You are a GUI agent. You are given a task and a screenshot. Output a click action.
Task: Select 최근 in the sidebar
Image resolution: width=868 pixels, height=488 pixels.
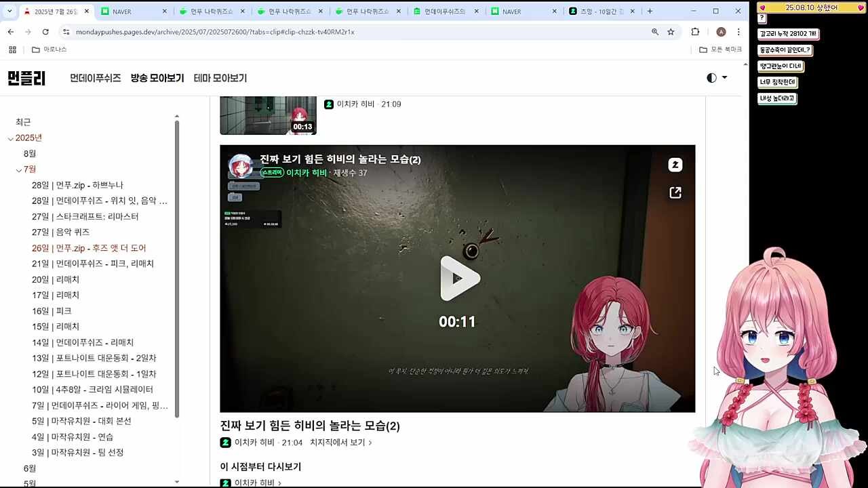click(x=23, y=122)
